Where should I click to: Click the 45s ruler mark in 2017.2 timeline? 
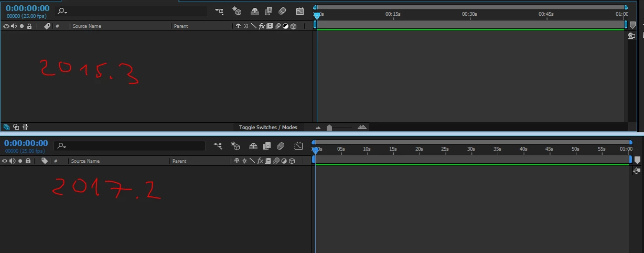click(x=549, y=149)
